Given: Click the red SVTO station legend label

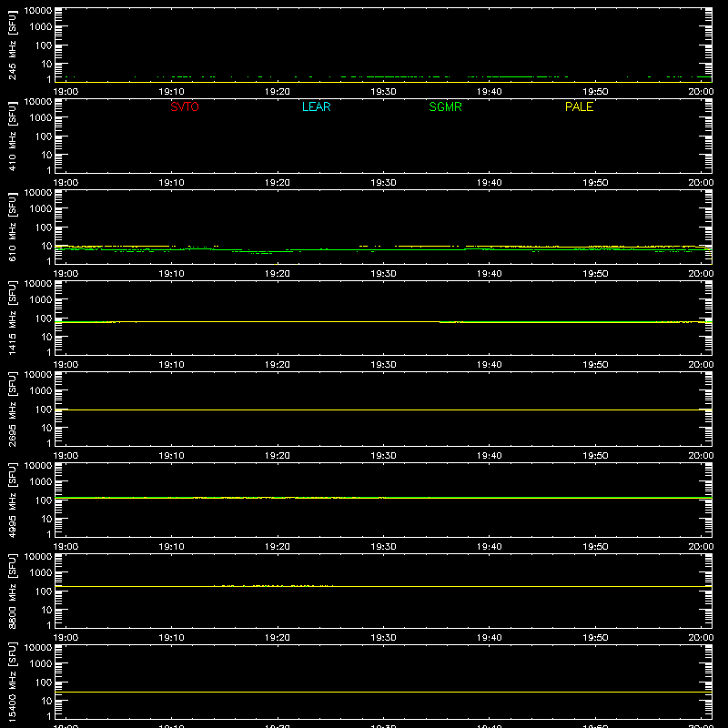Looking at the screenshot, I should pos(185,106).
